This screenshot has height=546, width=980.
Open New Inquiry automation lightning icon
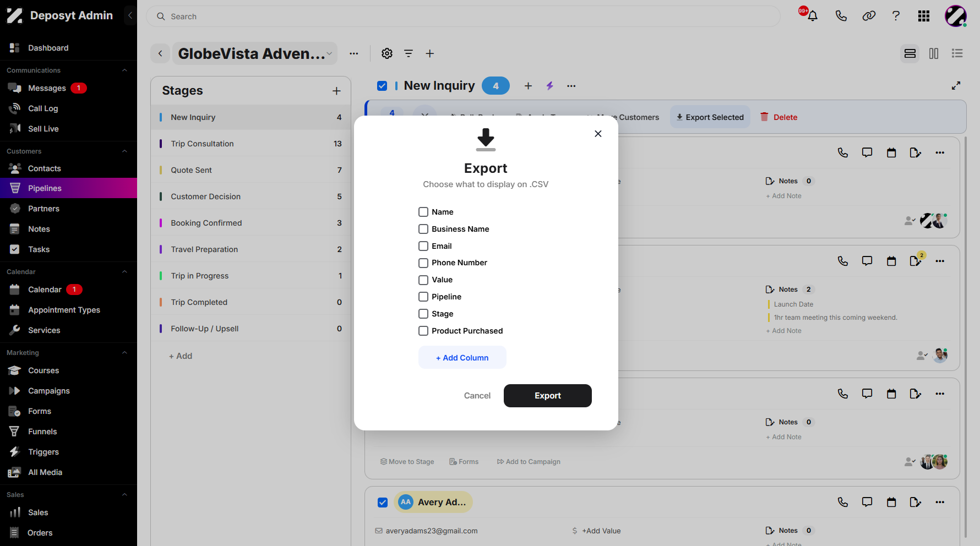[549, 86]
